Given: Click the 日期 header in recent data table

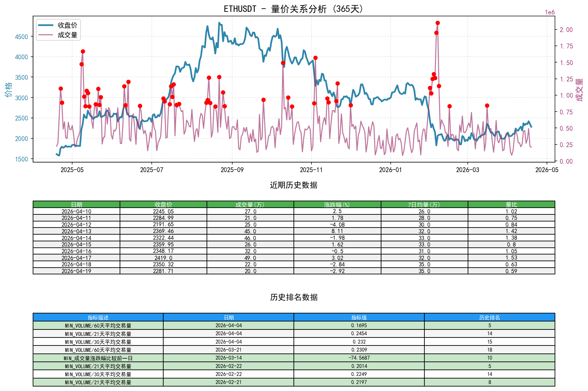Looking at the screenshot, I should [77, 204].
